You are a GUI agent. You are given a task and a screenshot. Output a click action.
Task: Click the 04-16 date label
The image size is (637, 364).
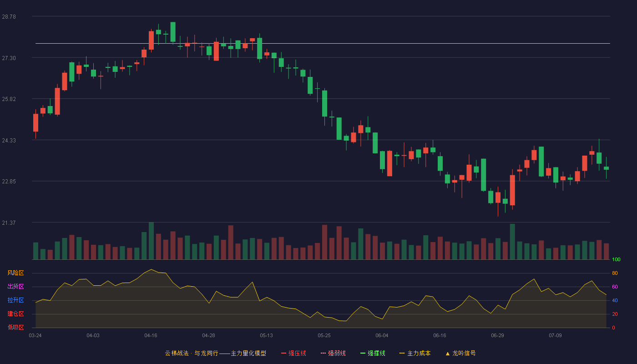[151, 335]
